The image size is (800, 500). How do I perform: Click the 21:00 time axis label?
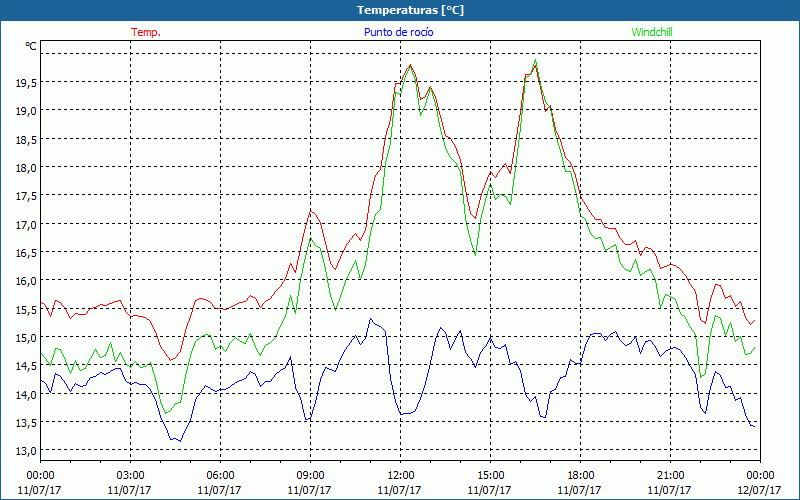670,476
